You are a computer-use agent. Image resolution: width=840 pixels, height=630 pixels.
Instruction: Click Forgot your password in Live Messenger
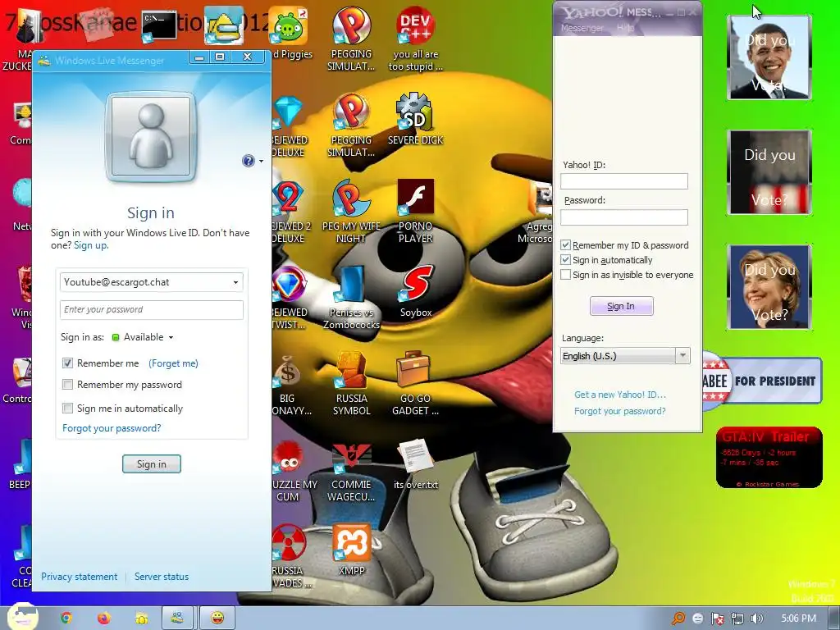coord(112,428)
